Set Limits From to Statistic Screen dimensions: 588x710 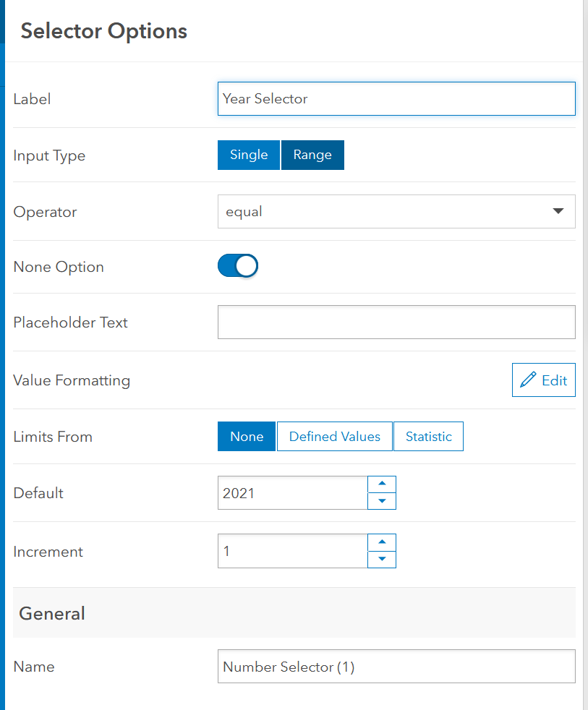point(428,436)
